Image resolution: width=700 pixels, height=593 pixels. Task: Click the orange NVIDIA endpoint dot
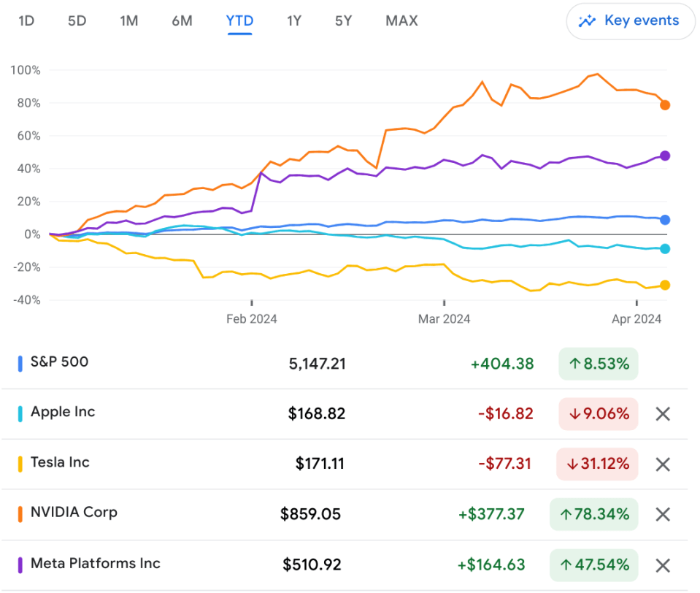click(665, 105)
